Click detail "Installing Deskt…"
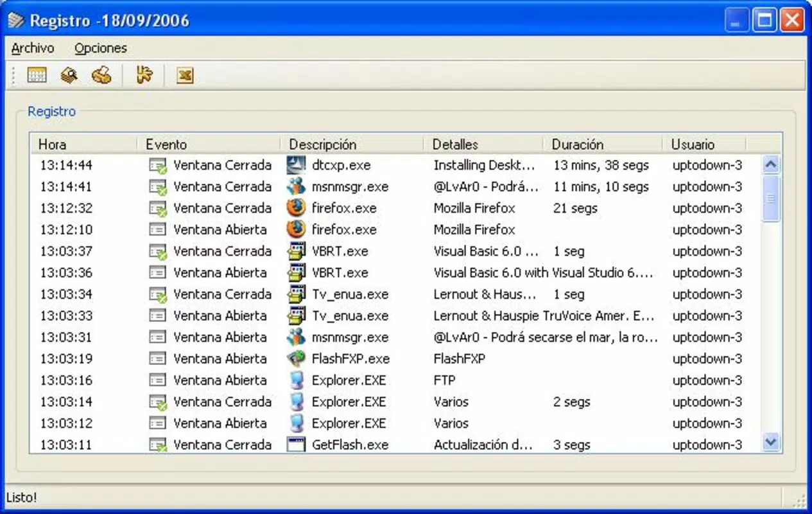812x514 pixels. pos(484,165)
